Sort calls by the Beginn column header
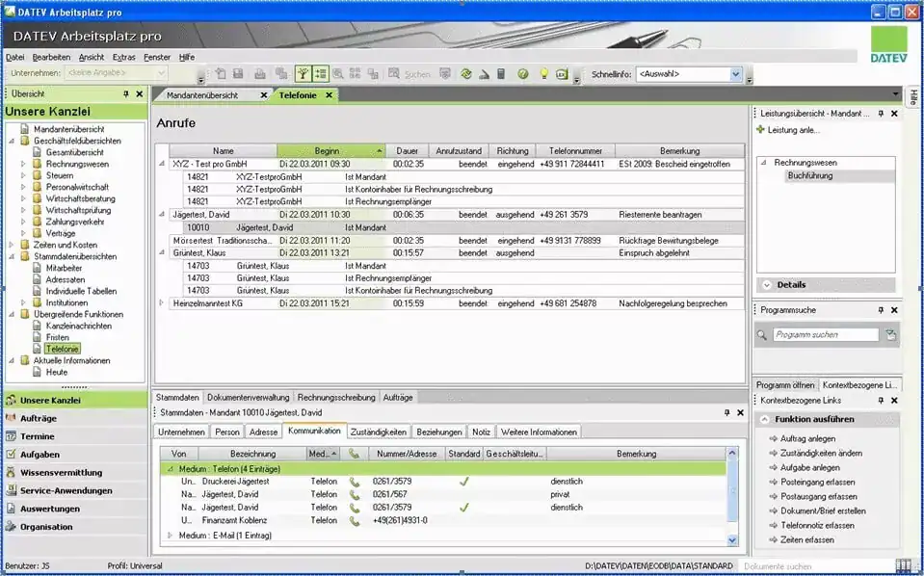This screenshot has height=576, width=924. click(330, 151)
